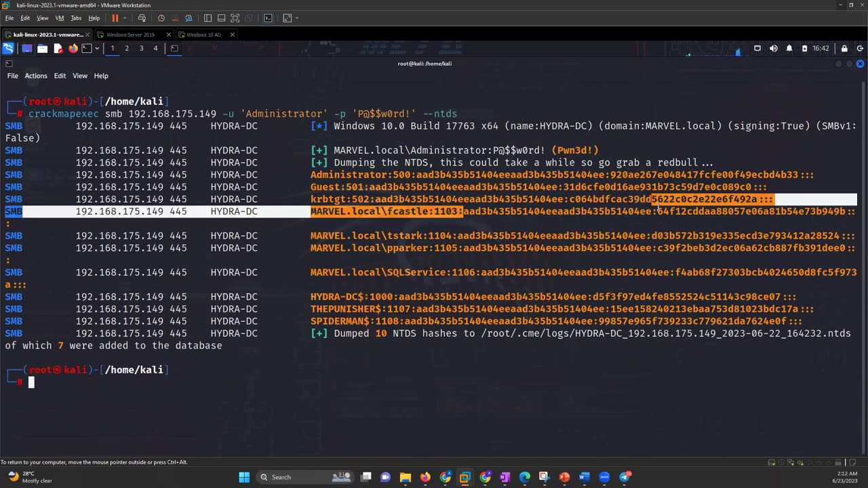Open VMware View menu
The width and height of the screenshot is (868, 488).
tap(42, 18)
